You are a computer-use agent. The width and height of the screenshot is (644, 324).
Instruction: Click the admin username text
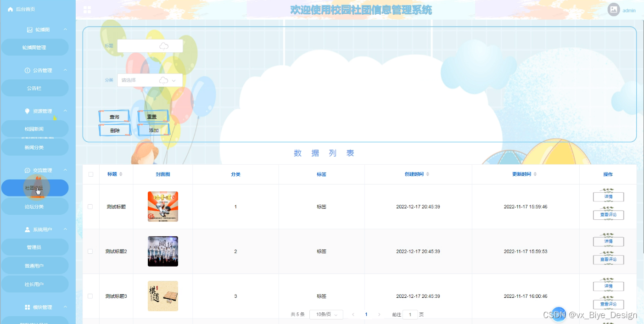[x=629, y=10]
